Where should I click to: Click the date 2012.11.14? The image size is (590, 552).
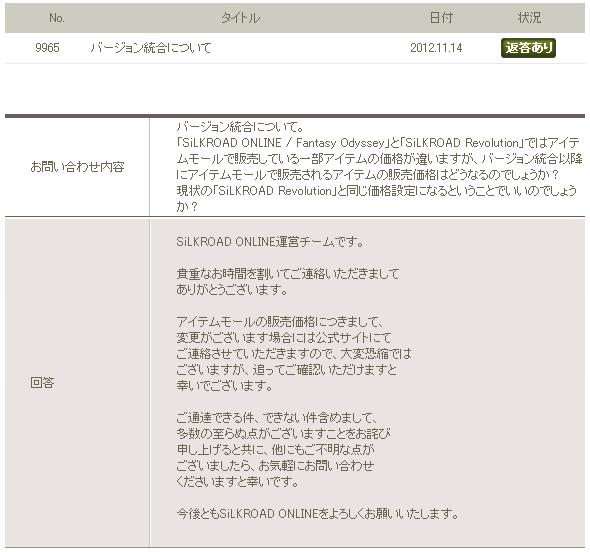pyautogui.click(x=436, y=48)
